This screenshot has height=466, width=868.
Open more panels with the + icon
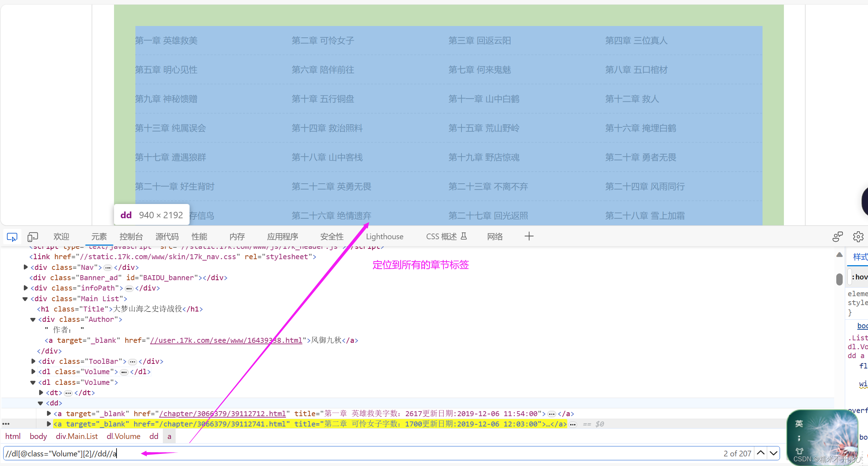click(529, 236)
